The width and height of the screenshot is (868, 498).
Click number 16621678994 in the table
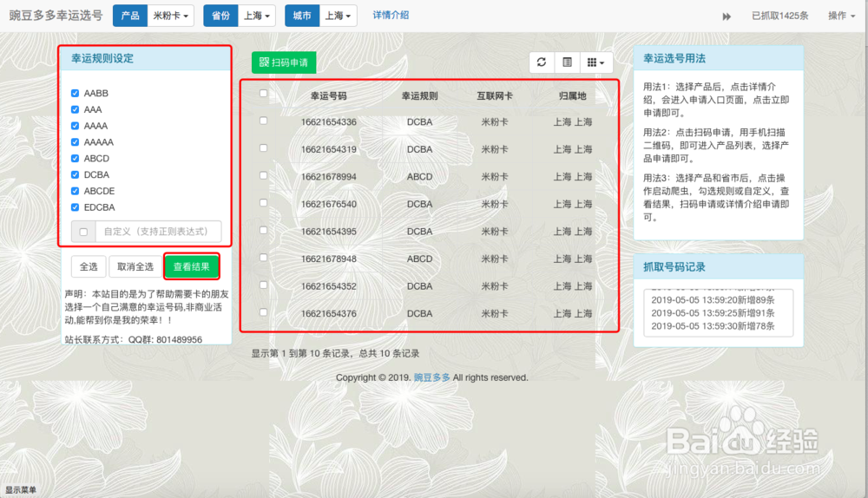pos(329,176)
